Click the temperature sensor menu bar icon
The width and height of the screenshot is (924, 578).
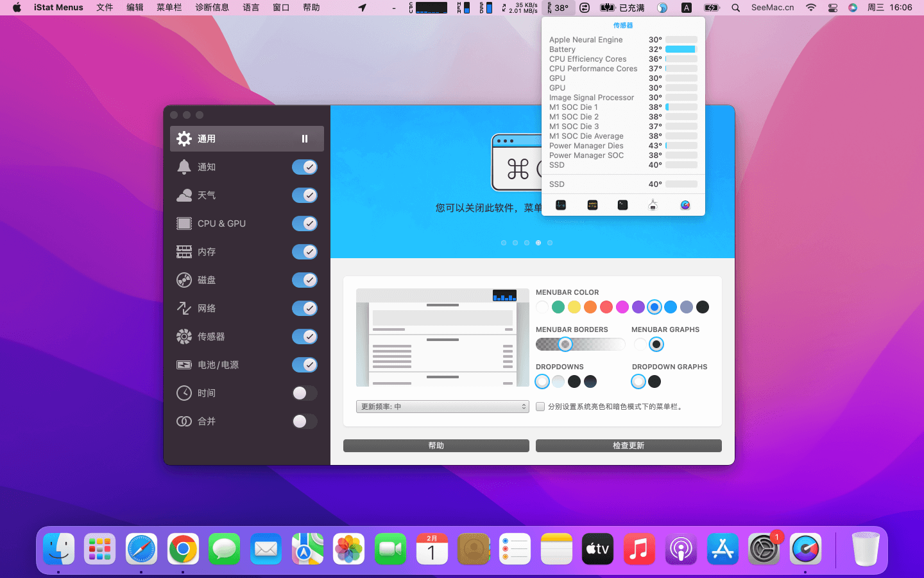click(558, 8)
